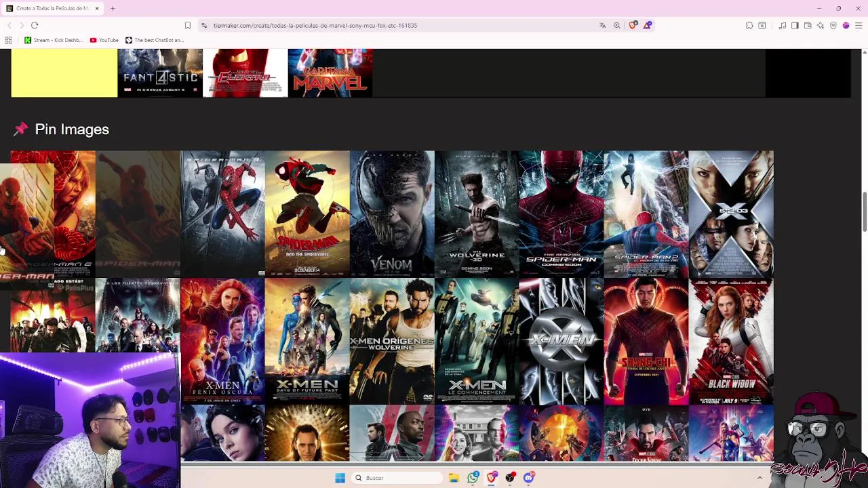Click the Elektra poster thumbnail
Viewport: 868px width, 488px height.
[245, 73]
